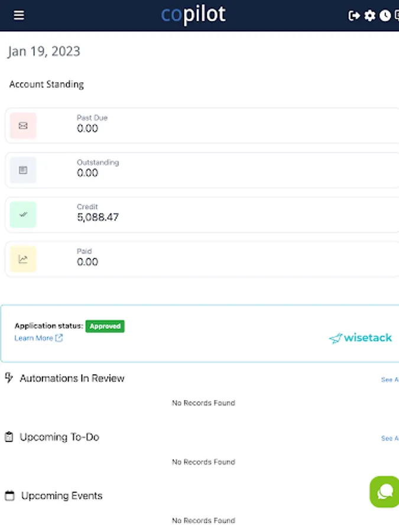Click the Jan 19, 2023 date heading
Image resolution: width=399 pixels, height=532 pixels.
pyautogui.click(x=44, y=51)
